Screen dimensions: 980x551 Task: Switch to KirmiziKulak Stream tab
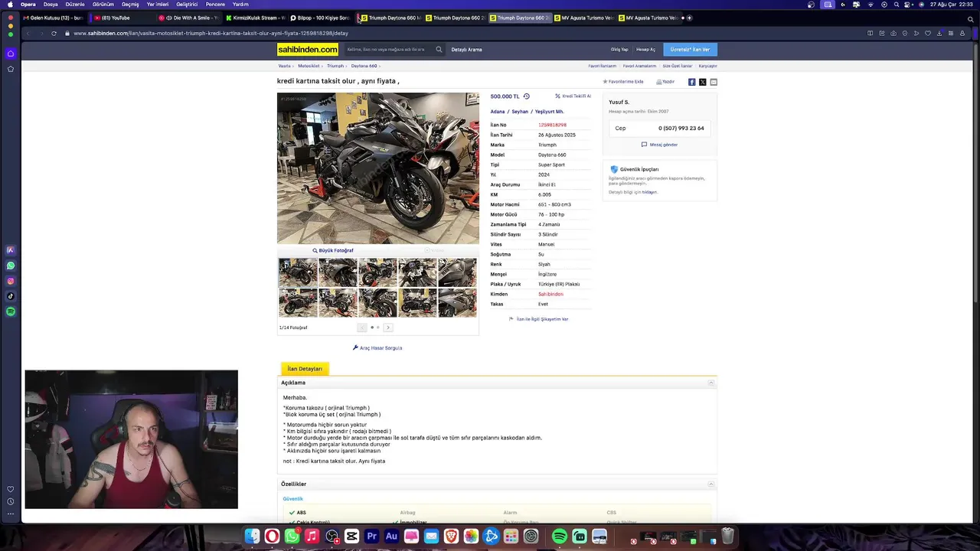coord(255,18)
